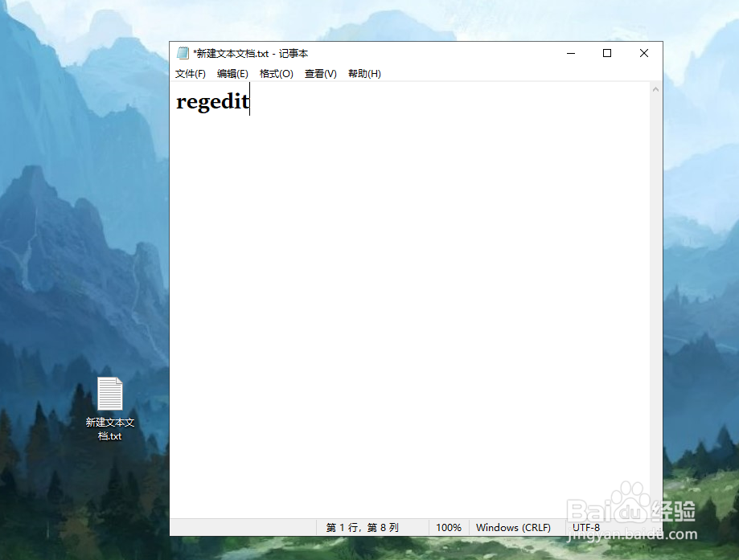The image size is (739, 560).
Task: Open the 查看(V) menu
Action: (319, 73)
